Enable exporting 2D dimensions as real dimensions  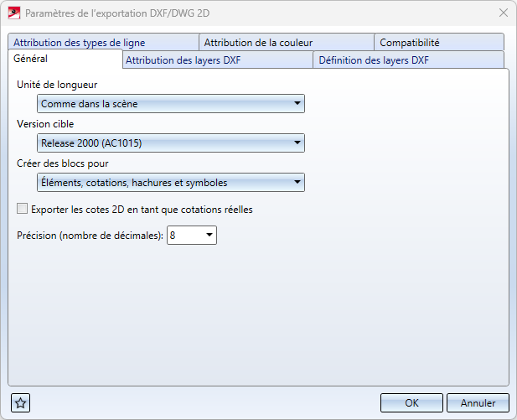click(23, 210)
